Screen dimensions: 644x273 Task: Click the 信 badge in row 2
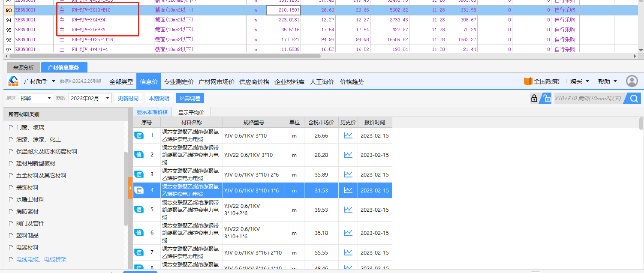click(139, 155)
